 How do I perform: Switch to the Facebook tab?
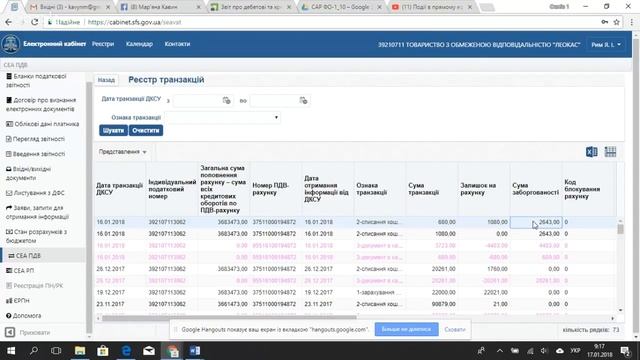[x=161, y=7]
